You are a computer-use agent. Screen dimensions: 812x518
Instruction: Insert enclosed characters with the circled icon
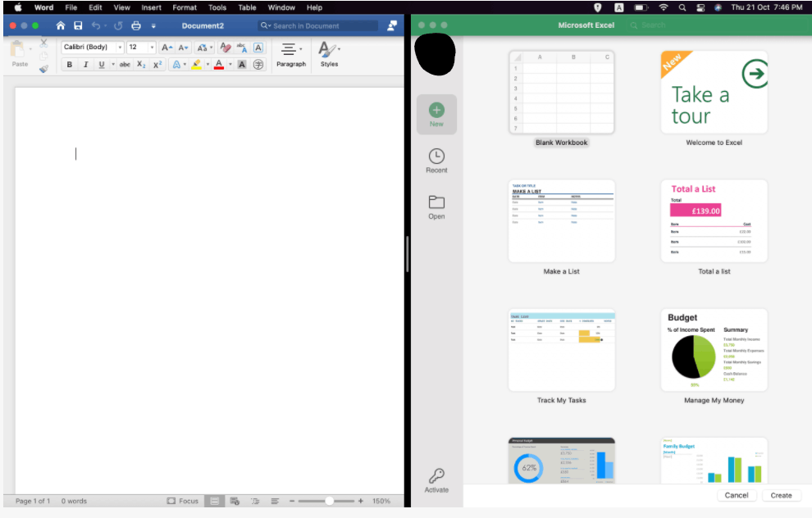click(x=258, y=65)
